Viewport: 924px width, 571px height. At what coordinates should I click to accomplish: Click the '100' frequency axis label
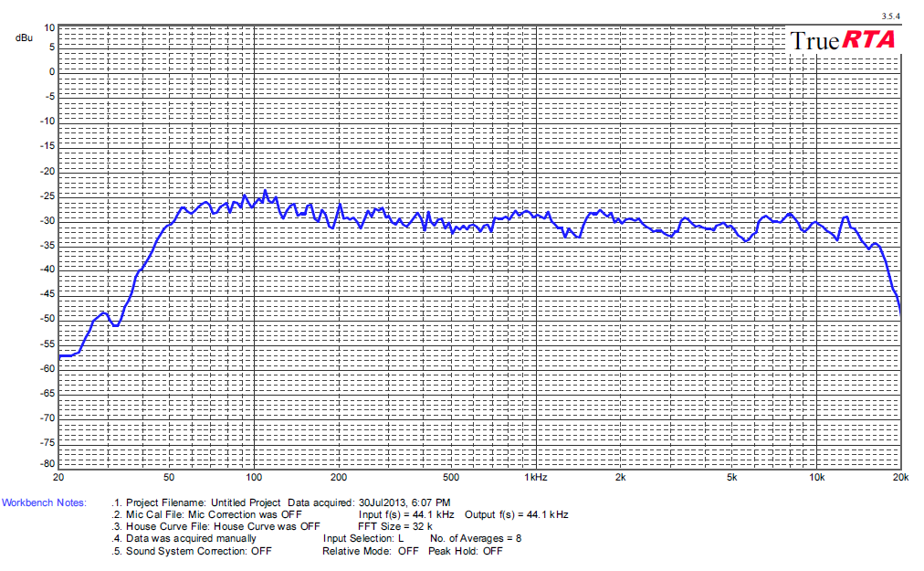254,477
